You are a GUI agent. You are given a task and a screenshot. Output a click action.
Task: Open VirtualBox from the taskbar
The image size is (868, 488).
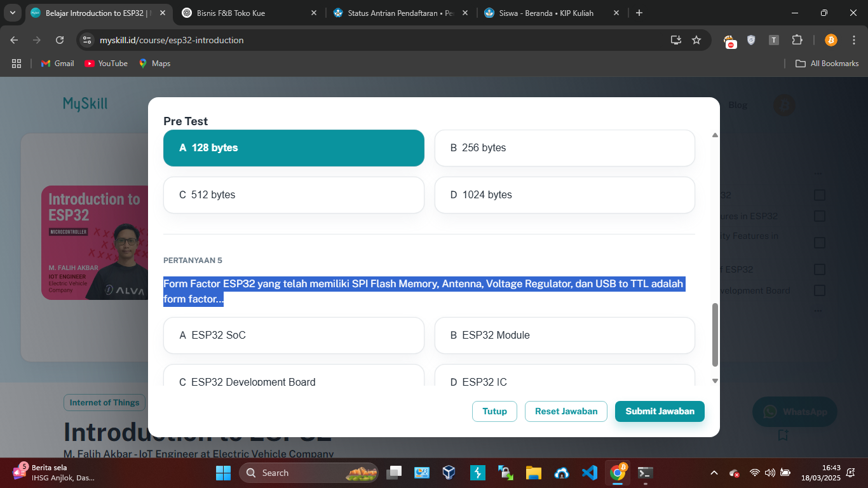pos(449,473)
